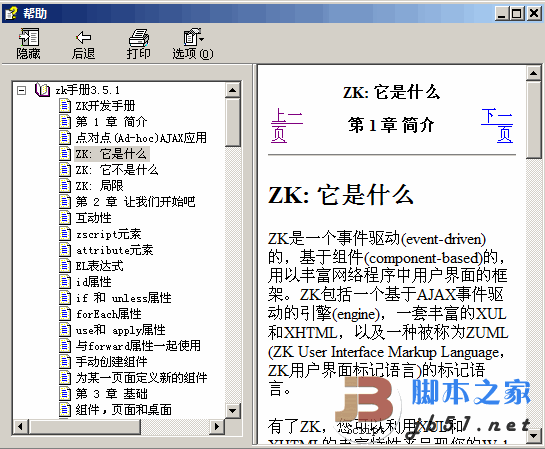Open the 手动创建组件 topic
Image resolution: width=545 pixels, height=449 pixels.
point(111,362)
